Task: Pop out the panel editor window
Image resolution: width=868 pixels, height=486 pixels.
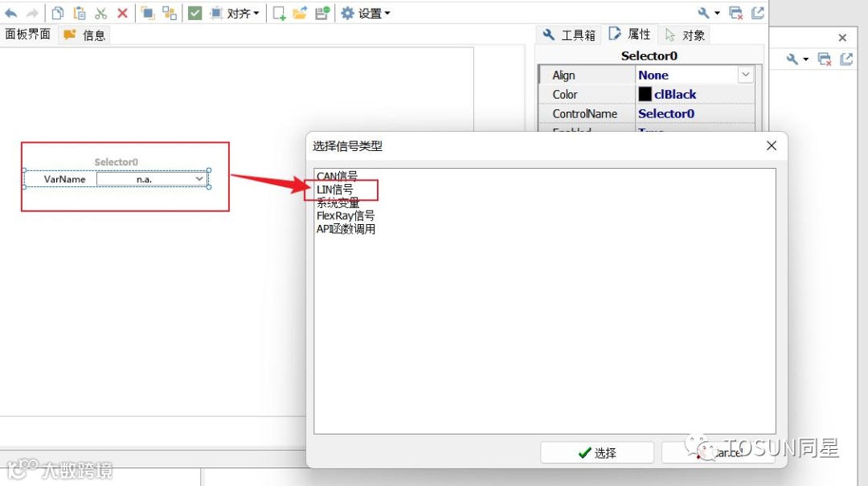Action: point(757,13)
